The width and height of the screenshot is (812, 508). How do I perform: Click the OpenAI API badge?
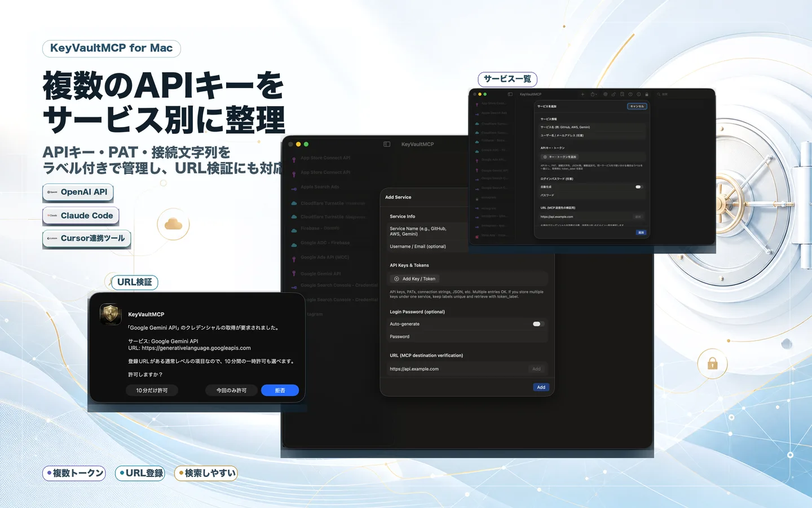click(78, 192)
